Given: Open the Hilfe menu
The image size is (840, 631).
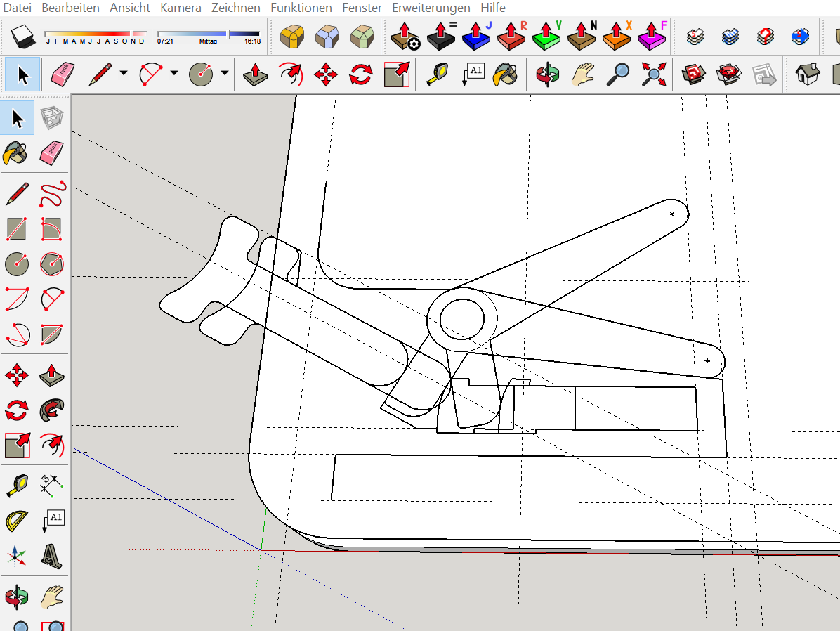Looking at the screenshot, I should click(x=493, y=8).
